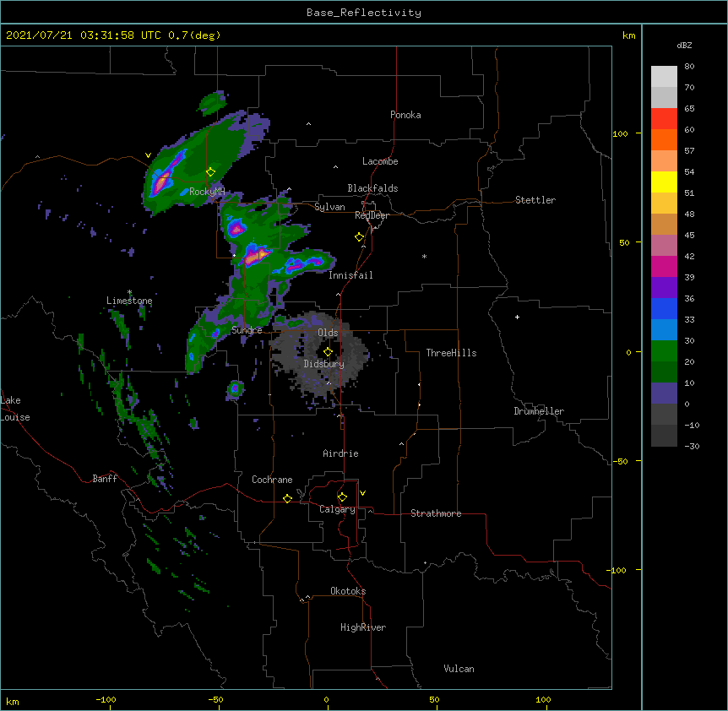Click the ThreeHills label

[451, 353]
